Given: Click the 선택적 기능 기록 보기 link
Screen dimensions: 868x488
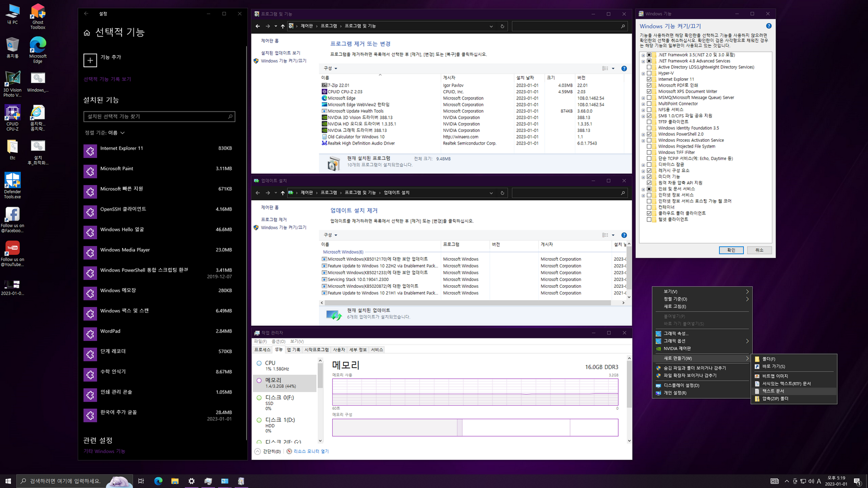Looking at the screenshot, I should point(107,79).
